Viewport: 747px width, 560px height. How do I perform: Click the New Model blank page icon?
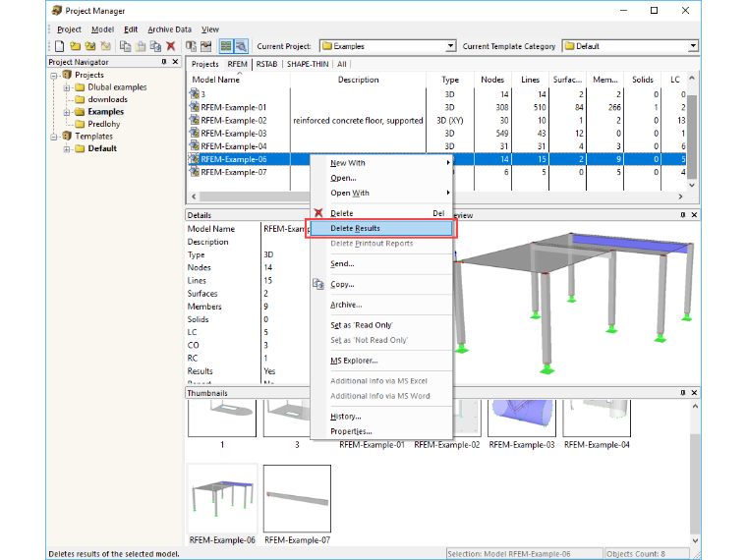[60, 46]
